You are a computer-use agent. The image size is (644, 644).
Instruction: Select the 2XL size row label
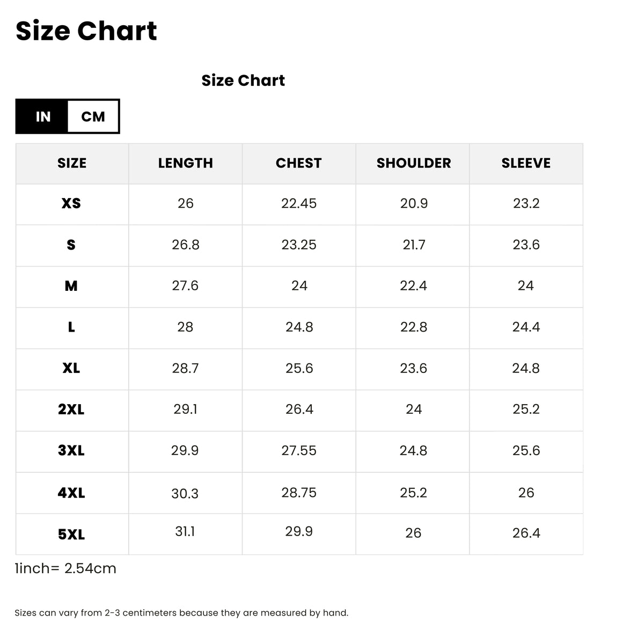(x=71, y=409)
